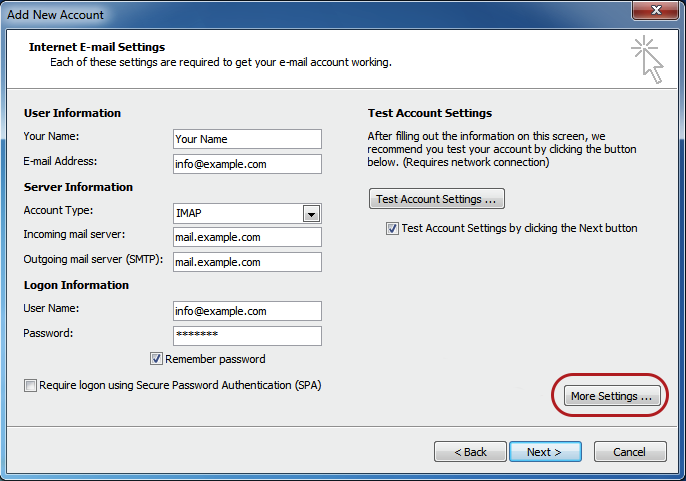Focus the E-mail Address input box
Viewport: 686px width, 481px height.
[247, 163]
